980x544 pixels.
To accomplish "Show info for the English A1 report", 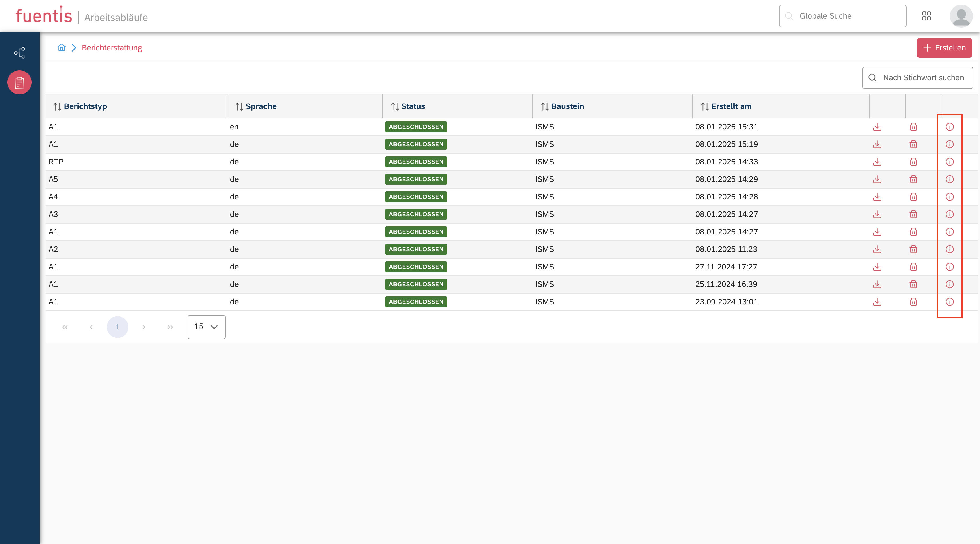I will 950,127.
